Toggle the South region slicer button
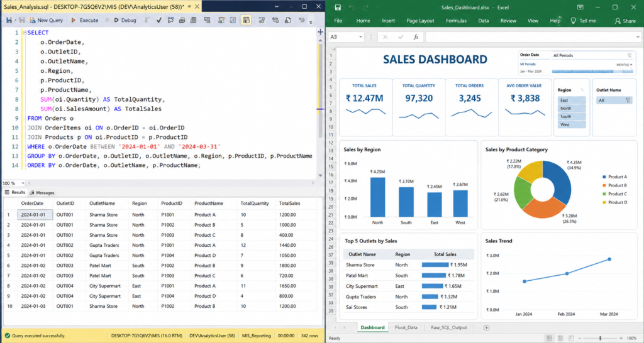This screenshot has height=343, width=644. click(x=571, y=116)
